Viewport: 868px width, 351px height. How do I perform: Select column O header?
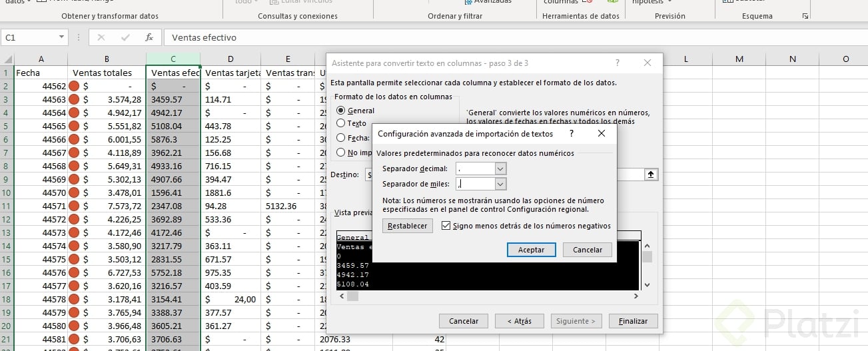(846, 59)
